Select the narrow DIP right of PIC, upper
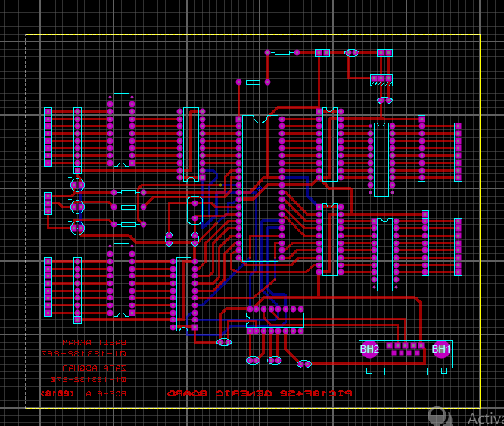 pyautogui.click(x=330, y=145)
